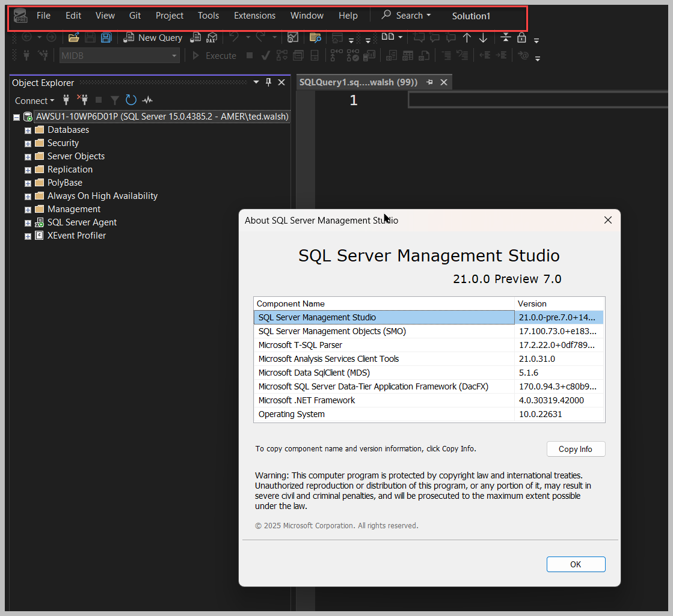
Task: Click the Results to Text icon
Action: (392, 55)
